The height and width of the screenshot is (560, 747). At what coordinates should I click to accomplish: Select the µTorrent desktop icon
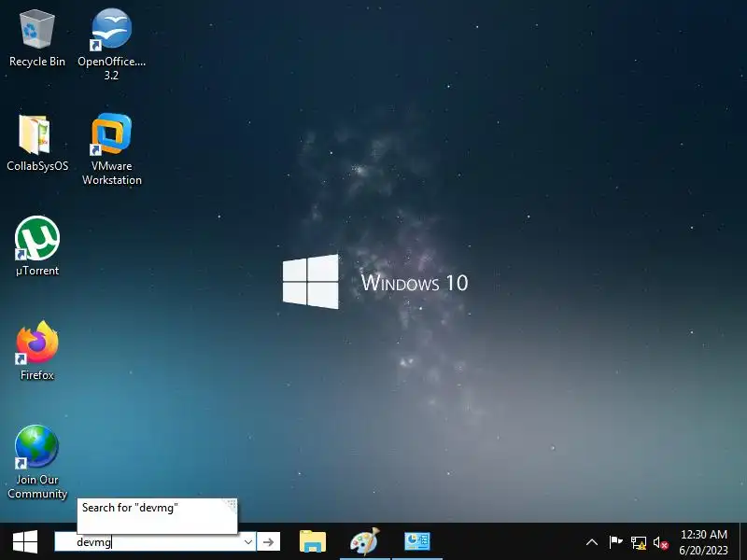tap(36, 246)
